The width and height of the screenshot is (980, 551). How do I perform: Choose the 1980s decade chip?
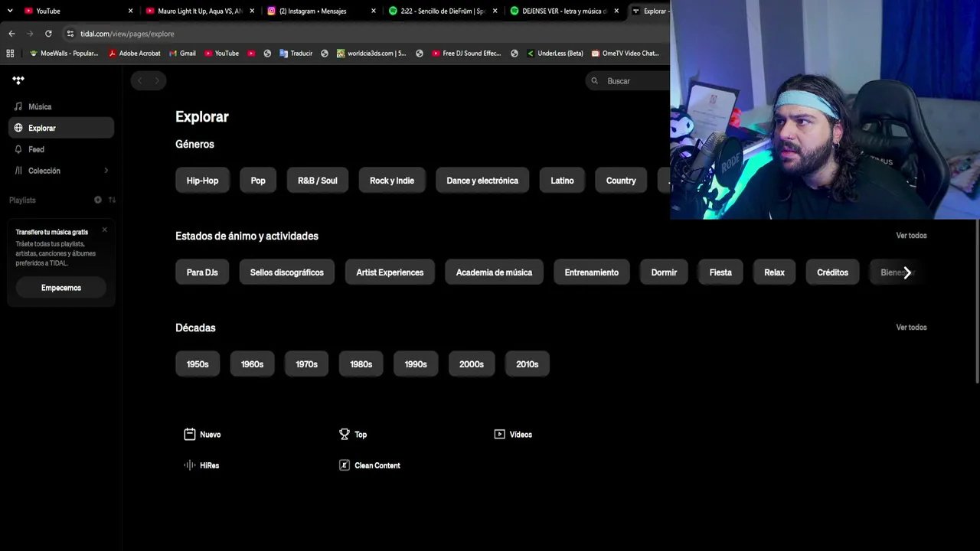361,364
